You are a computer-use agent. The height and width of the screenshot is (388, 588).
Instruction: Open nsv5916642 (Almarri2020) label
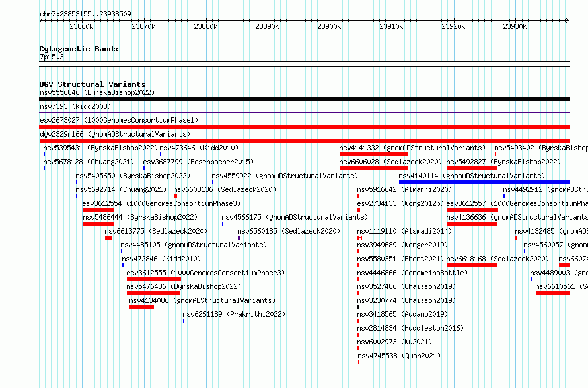(404, 189)
